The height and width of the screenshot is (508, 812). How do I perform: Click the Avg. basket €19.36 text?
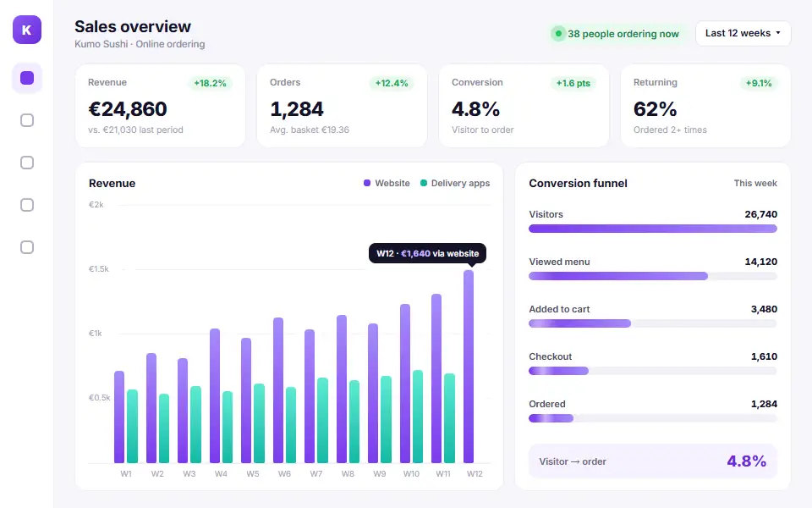click(310, 130)
